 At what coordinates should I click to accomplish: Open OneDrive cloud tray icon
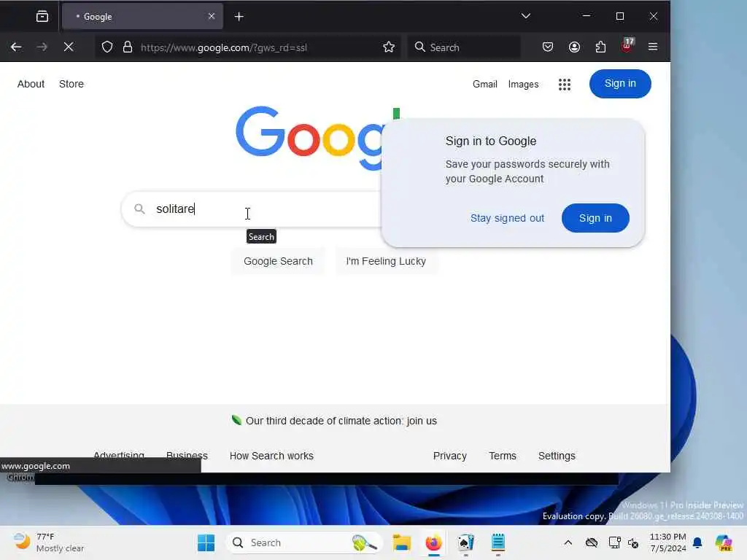(592, 542)
